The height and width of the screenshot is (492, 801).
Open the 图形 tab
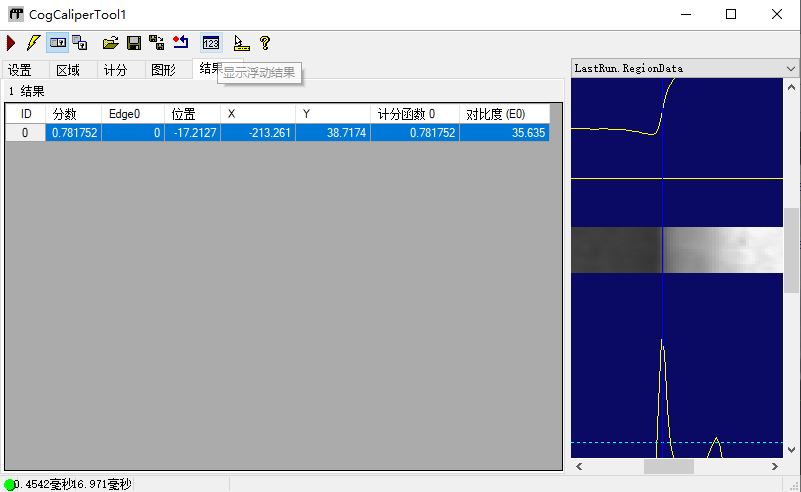(x=163, y=70)
